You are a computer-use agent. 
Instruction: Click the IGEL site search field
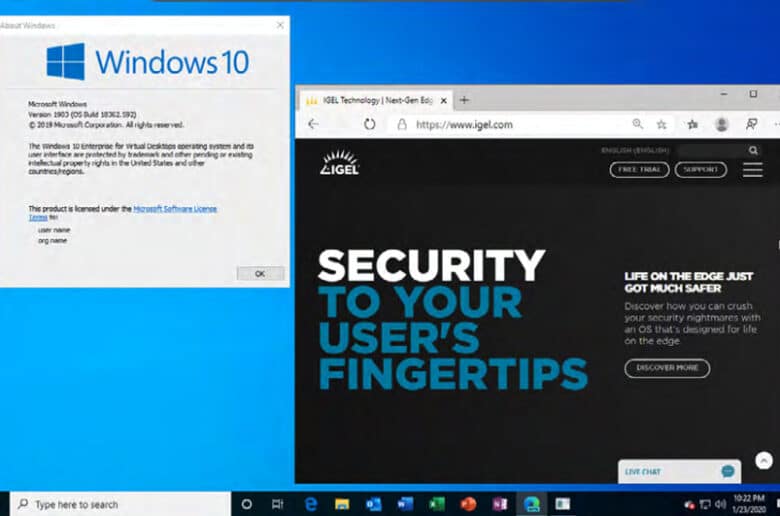pos(712,150)
